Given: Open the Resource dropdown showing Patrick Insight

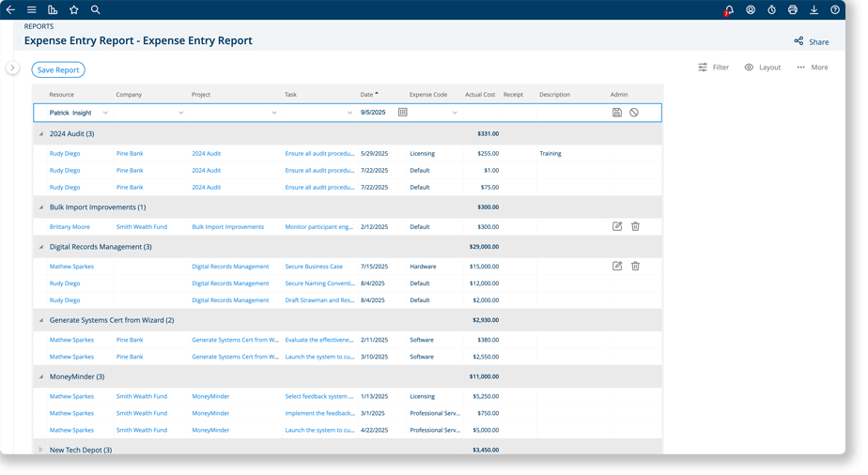Looking at the screenshot, I should coord(105,113).
